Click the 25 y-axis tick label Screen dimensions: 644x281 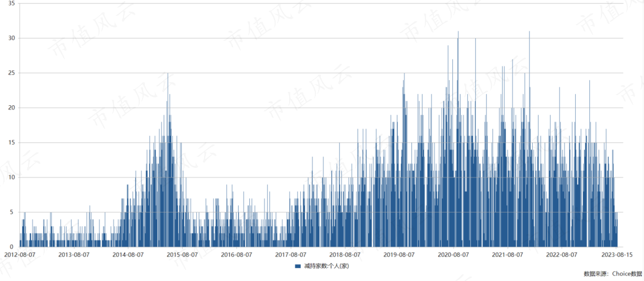tap(12, 73)
